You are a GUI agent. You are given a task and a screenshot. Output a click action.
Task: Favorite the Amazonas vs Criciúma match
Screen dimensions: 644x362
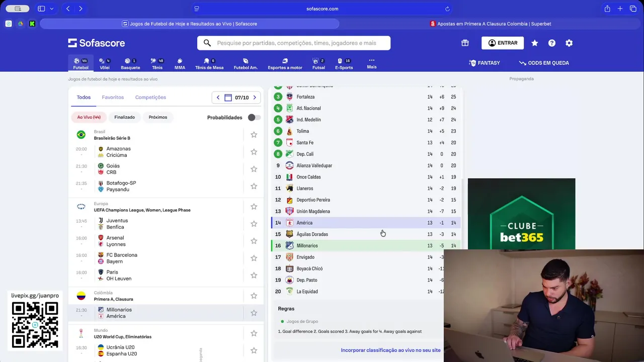pos(254,152)
